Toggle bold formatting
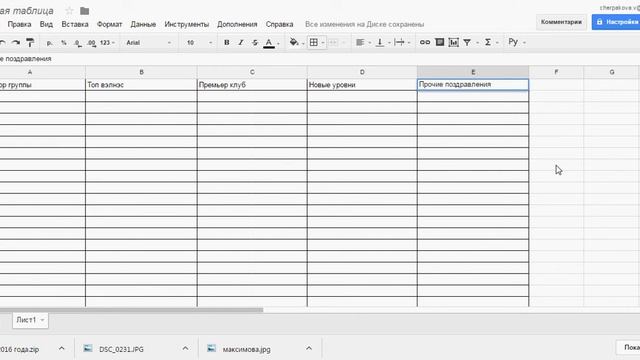This screenshot has width=640, height=360. pyautogui.click(x=227, y=42)
